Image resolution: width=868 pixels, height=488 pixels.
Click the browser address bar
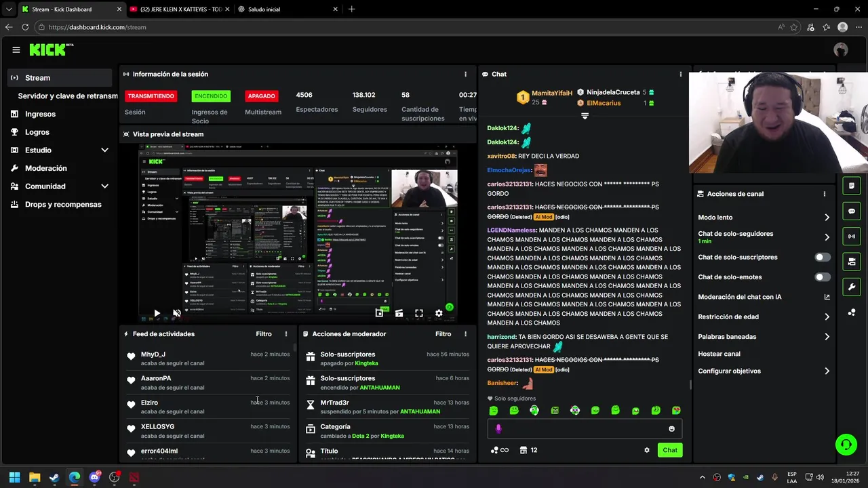coord(407,27)
